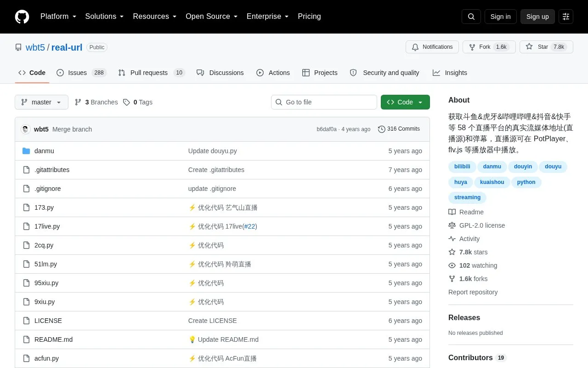Click the Star icon button

pyautogui.click(x=529, y=47)
